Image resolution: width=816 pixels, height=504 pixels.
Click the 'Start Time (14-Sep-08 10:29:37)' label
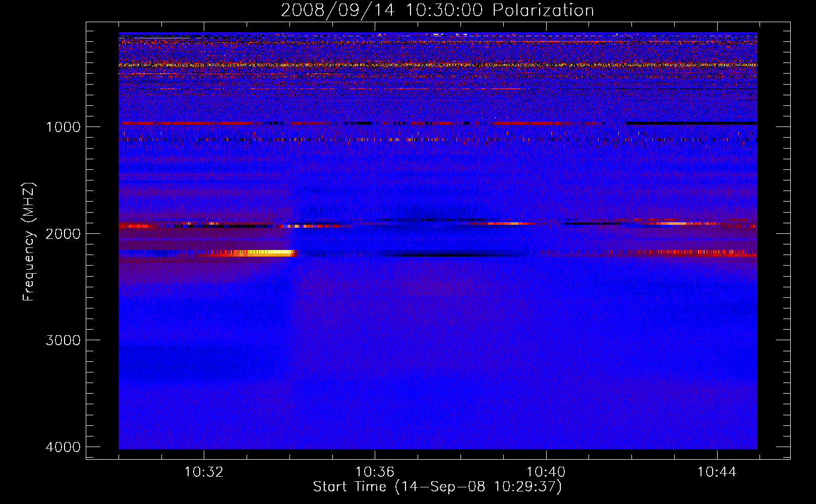[x=437, y=487]
